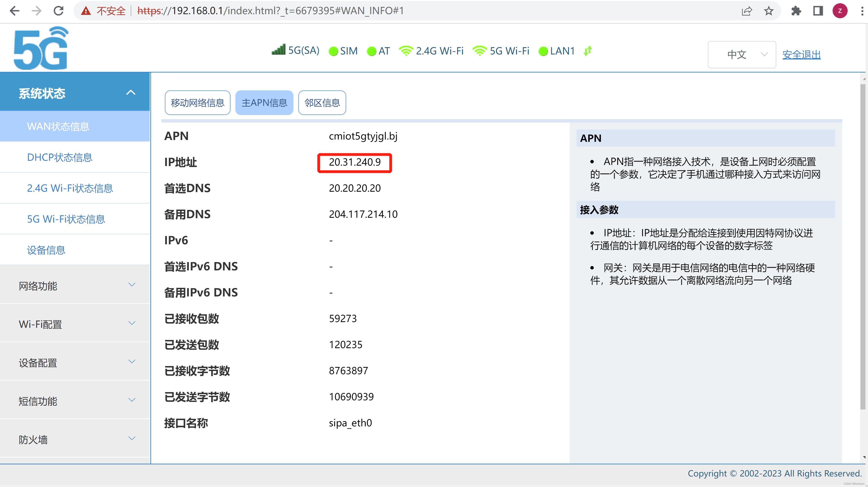Reload the router admin page
This screenshot has height=487, width=868.
(x=59, y=11)
